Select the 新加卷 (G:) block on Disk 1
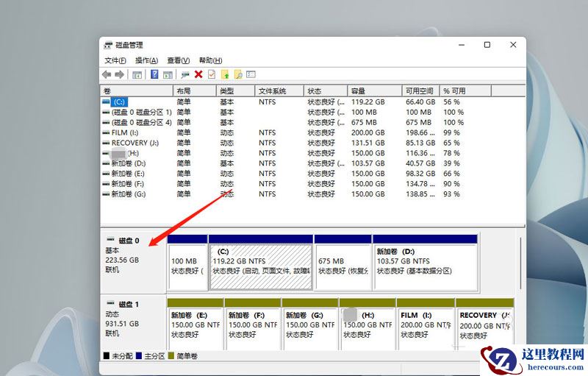The image size is (588, 376). click(x=310, y=324)
